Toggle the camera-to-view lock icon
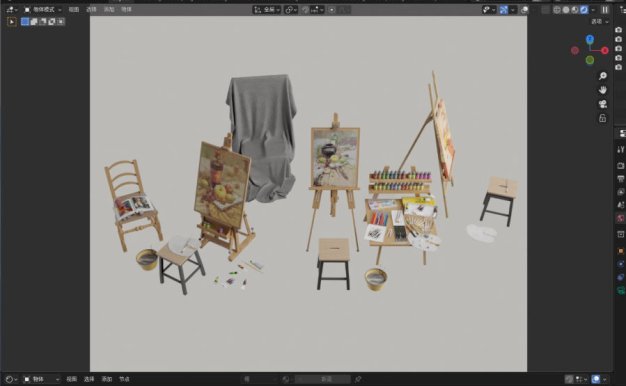626x386 pixels. pyautogui.click(x=602, y=118)
